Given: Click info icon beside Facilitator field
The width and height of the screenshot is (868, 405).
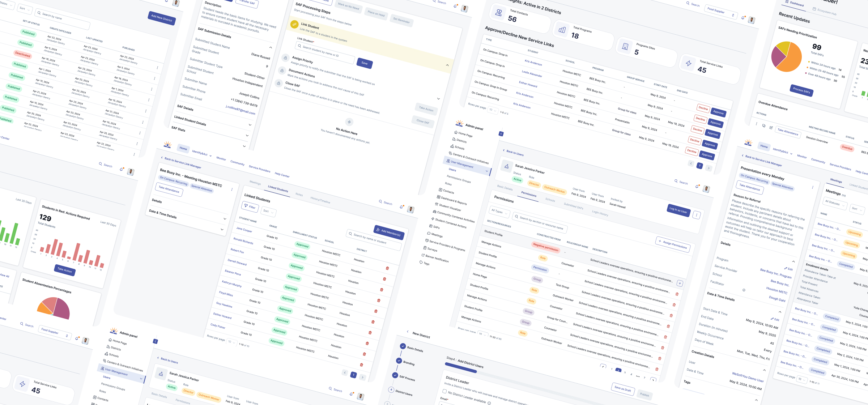Looking at the screenshot, I should point(744,290).
